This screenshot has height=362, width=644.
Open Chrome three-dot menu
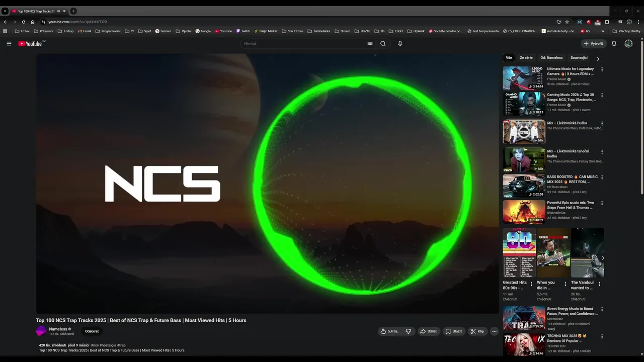tap(638, 22)
